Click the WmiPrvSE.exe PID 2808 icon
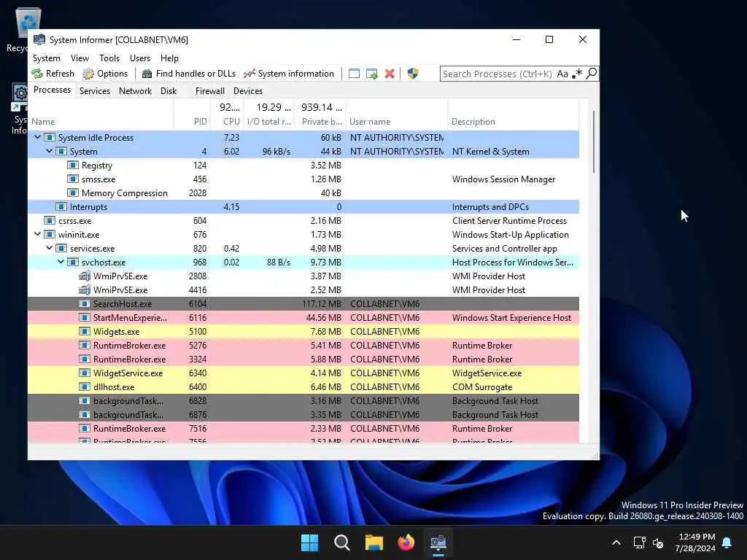This screenshot has width=747, height=560. (85, 276)
